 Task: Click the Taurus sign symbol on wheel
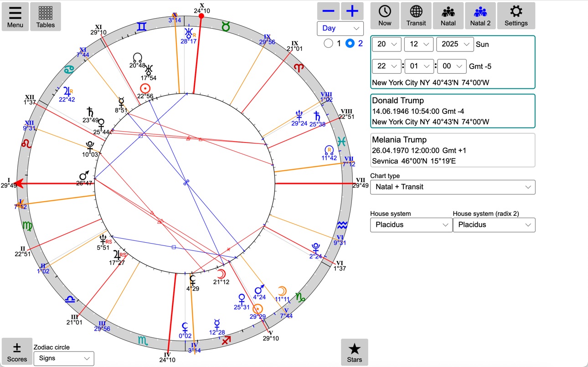(226, 27)
